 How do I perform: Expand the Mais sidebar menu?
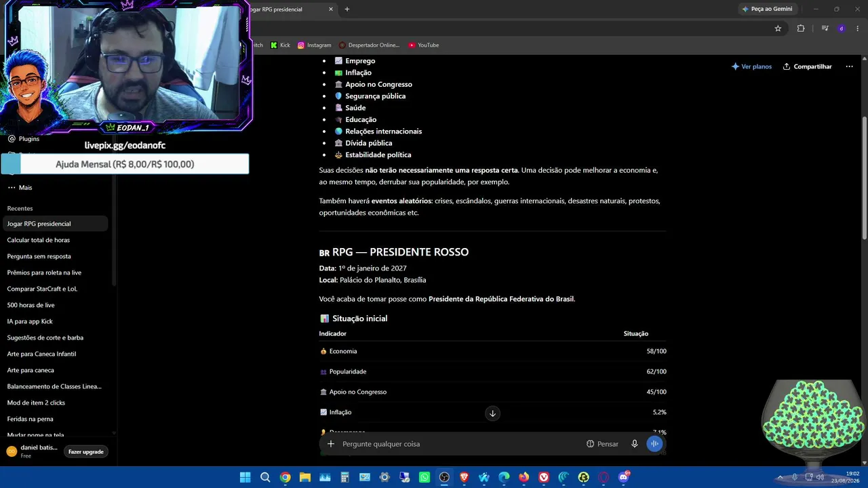coord(20,187)
